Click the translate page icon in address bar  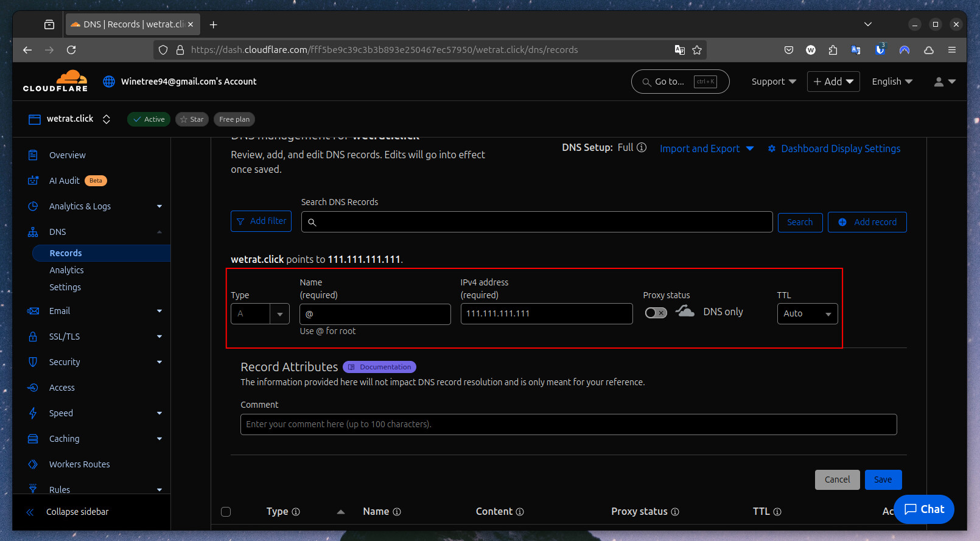click(x=679, y=50)
